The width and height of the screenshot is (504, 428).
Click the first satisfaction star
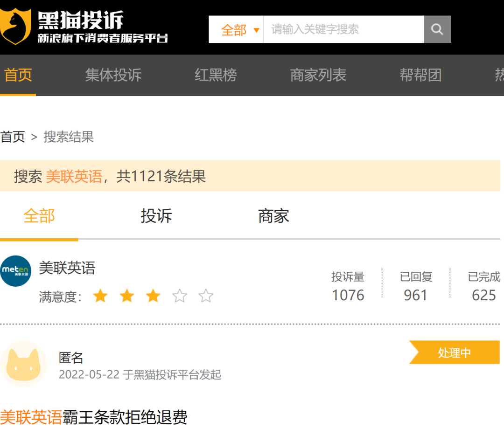coord(100,296)
